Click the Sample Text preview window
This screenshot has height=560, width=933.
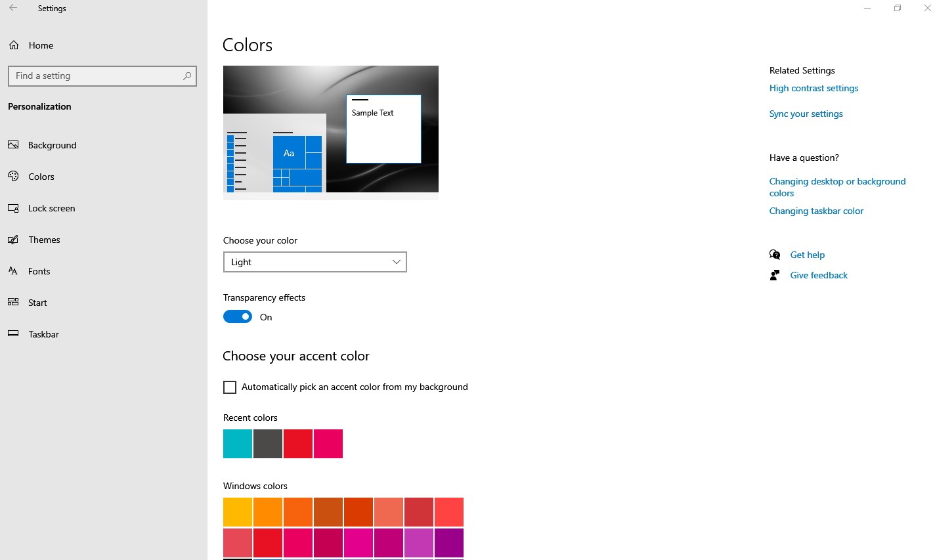(383, 129)
